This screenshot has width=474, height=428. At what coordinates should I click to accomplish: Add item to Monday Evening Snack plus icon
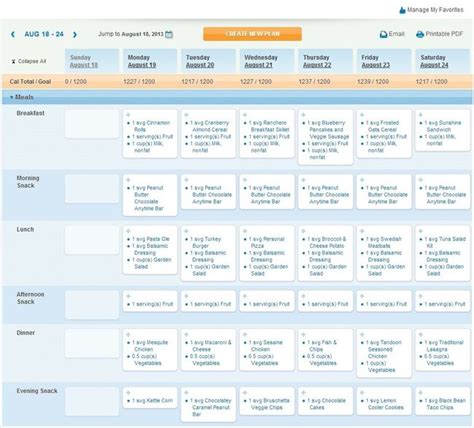[x=128, y=393]
